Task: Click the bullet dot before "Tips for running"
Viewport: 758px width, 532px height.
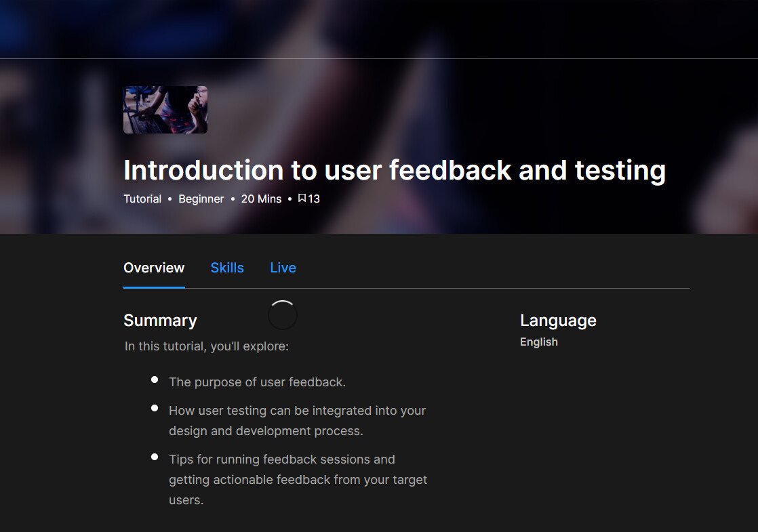Action: (155, 457)
